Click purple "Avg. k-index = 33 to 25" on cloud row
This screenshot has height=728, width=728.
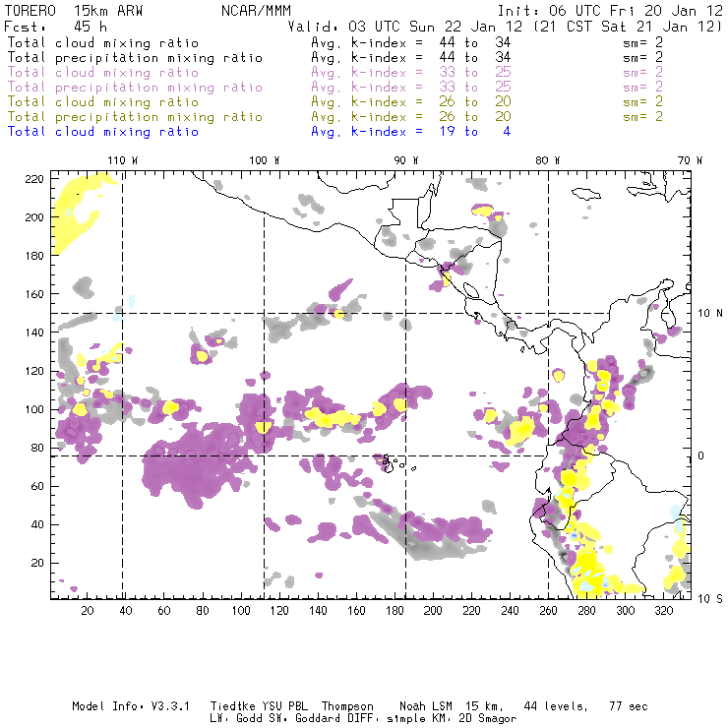411,73
